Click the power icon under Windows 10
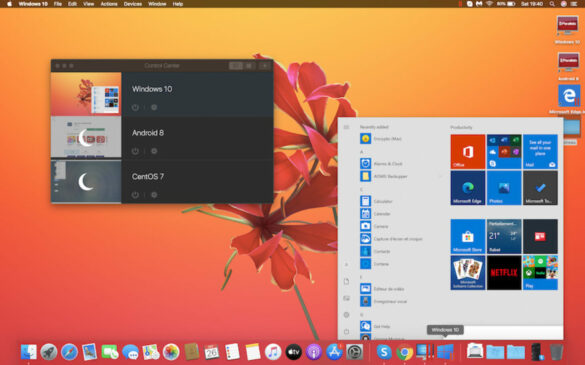Image resolution: width=585 pixels, height=365 pixels. click(135, 107)
